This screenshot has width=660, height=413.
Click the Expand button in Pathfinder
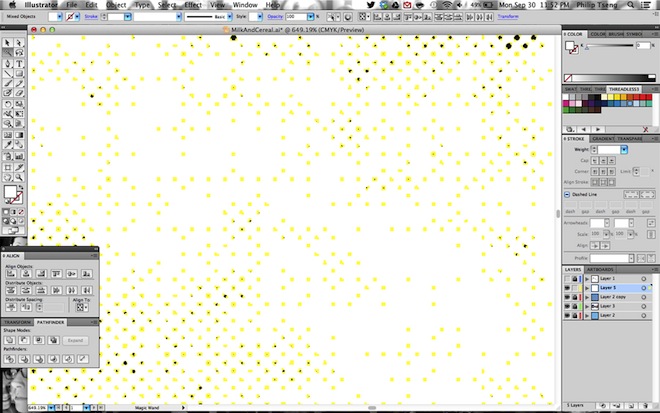tap(75, 340)
